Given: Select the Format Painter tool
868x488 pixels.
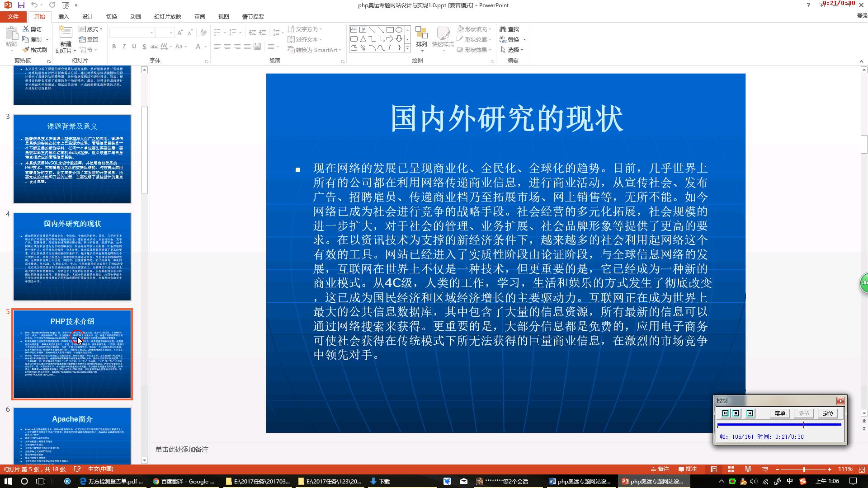Looking at the screenshot, I should point(35,50).
